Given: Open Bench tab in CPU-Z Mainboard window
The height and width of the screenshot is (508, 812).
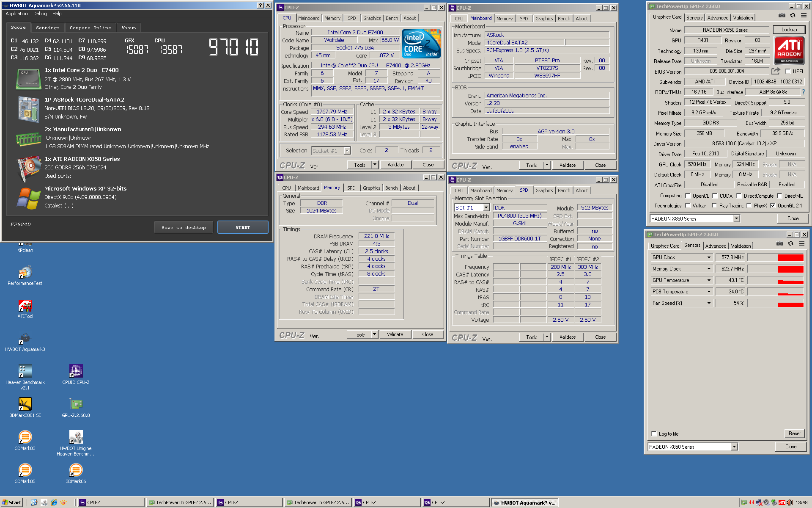Looking at the screenshot, I should click(564, 19).
